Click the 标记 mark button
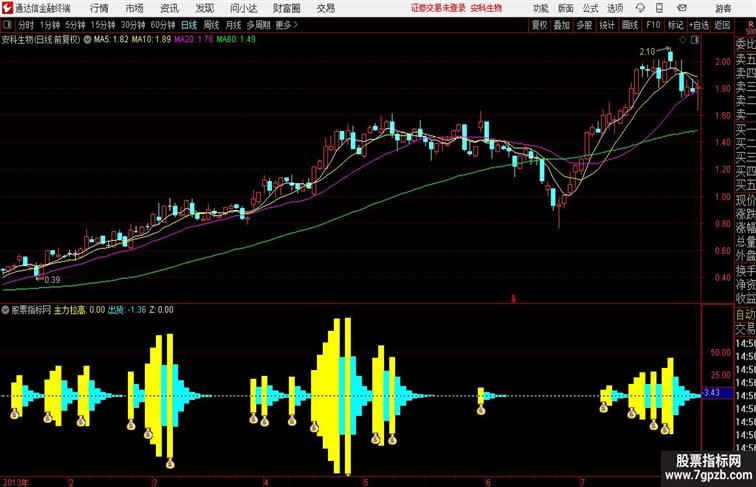The height and width of the screenshot is (487, 756). tap(675, 25)
